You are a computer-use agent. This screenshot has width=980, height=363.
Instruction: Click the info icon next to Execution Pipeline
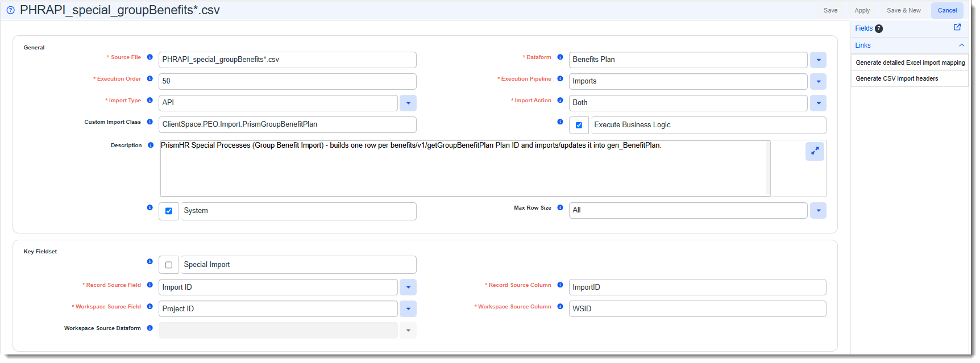point(560,78)
